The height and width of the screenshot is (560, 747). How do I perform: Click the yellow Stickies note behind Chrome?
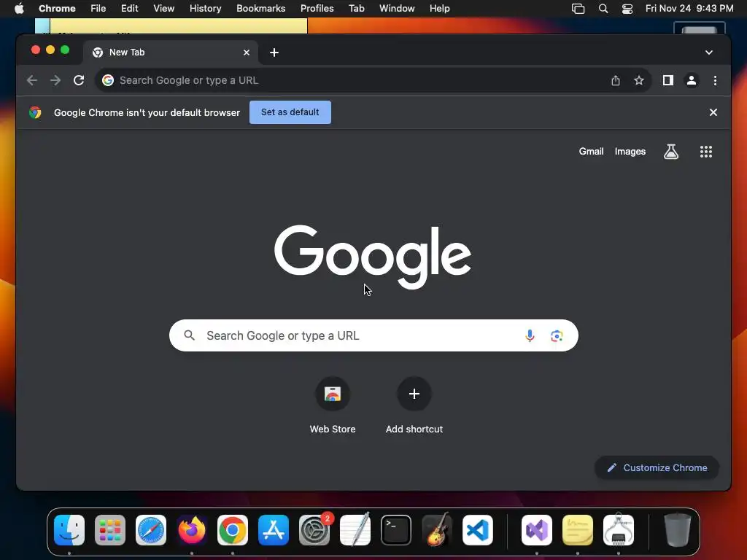(x=179, y=26)
